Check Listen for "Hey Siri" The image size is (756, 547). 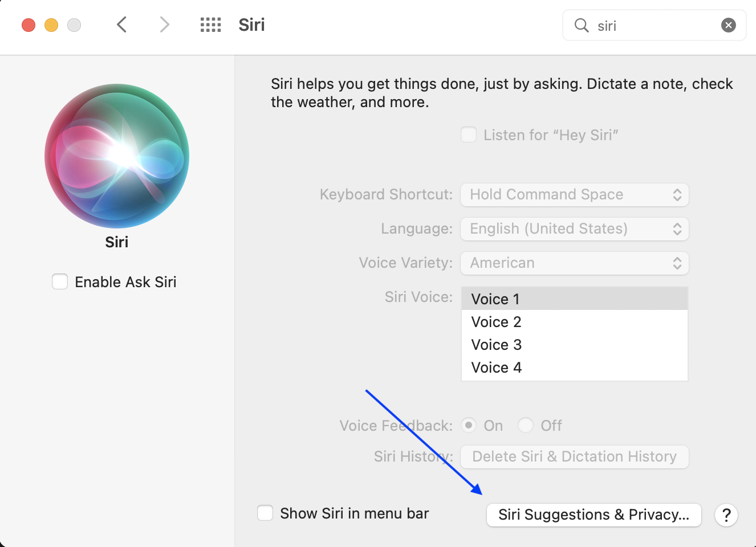click(x=469, y=135)
